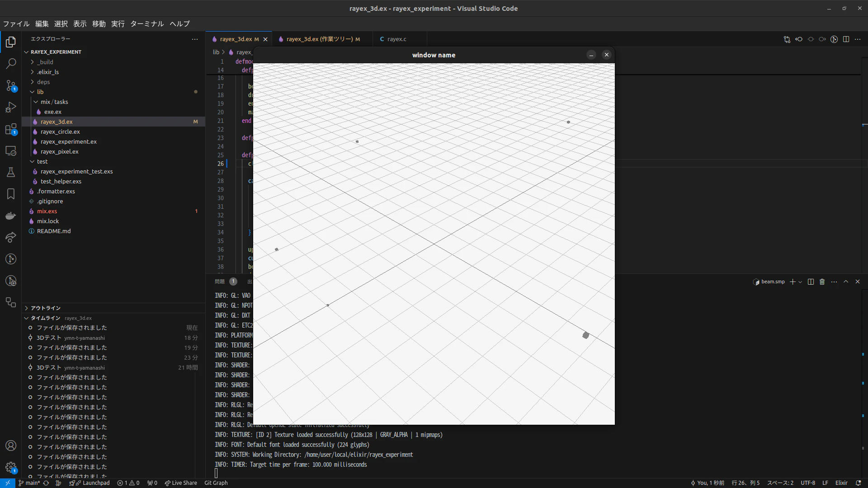Kill terminal with the trash icon
The image size is (868, 488).
tap(822, 282)
